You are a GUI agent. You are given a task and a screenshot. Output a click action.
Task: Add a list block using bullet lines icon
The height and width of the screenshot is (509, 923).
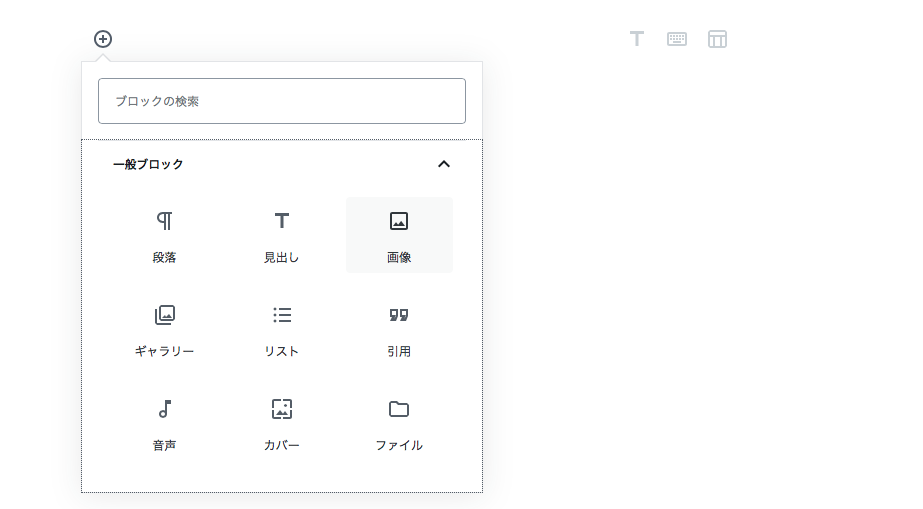[x=282, y=315]
